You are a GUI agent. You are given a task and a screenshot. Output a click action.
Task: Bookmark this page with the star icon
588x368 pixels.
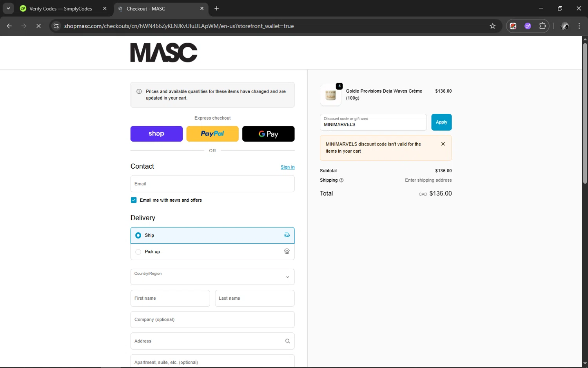[x=493, y=26]
